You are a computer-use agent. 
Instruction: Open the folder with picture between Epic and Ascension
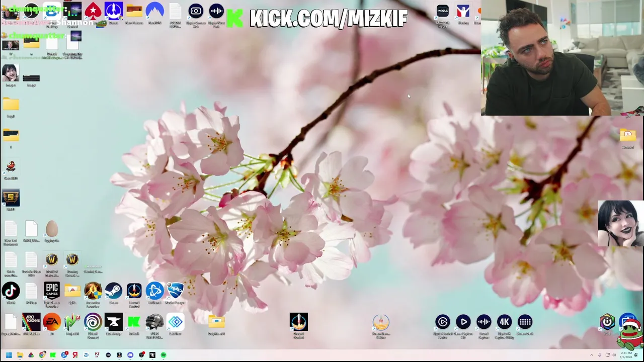point(72,291)
